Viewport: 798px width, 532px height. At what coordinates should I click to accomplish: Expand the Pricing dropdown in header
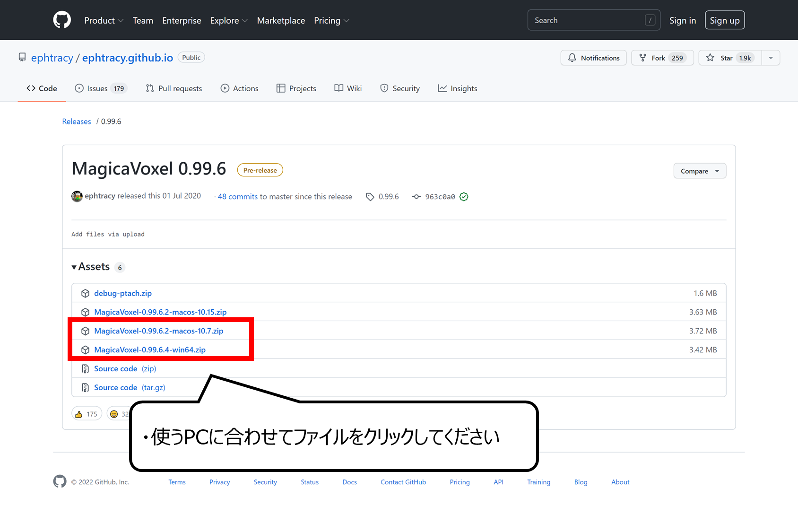tap(331, 20)
